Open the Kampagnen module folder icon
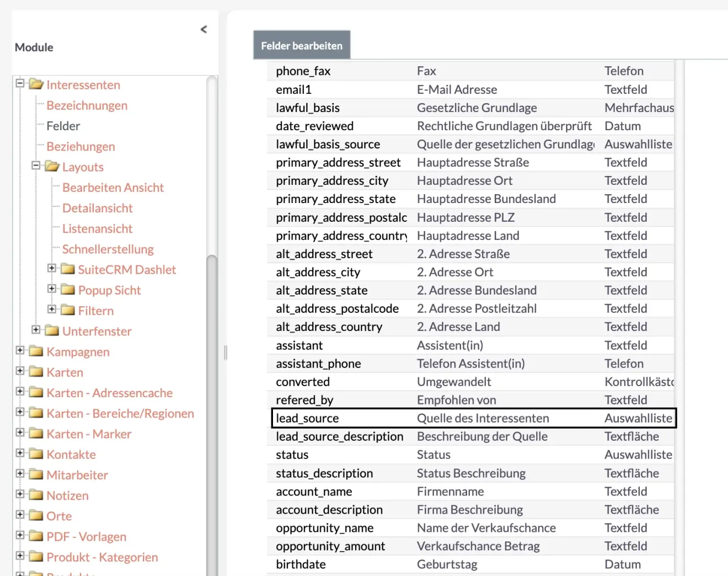The image size is (728, 576). click(35, 351)
